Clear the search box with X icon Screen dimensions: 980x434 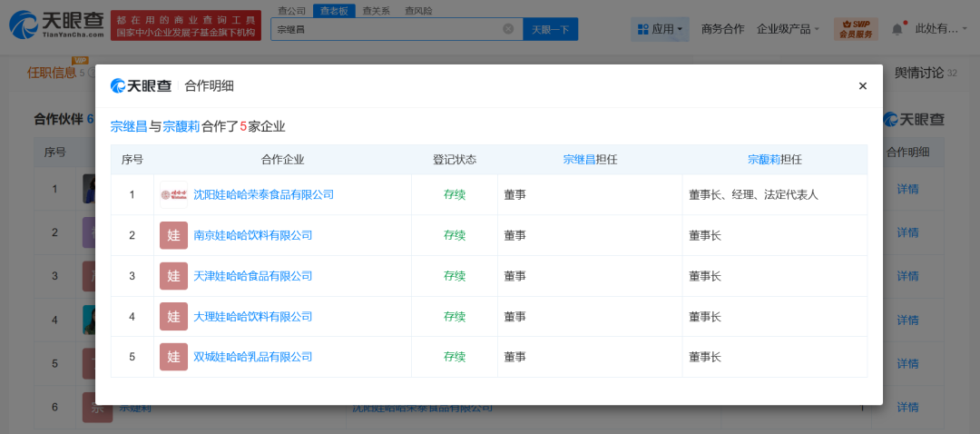(508, 29)
